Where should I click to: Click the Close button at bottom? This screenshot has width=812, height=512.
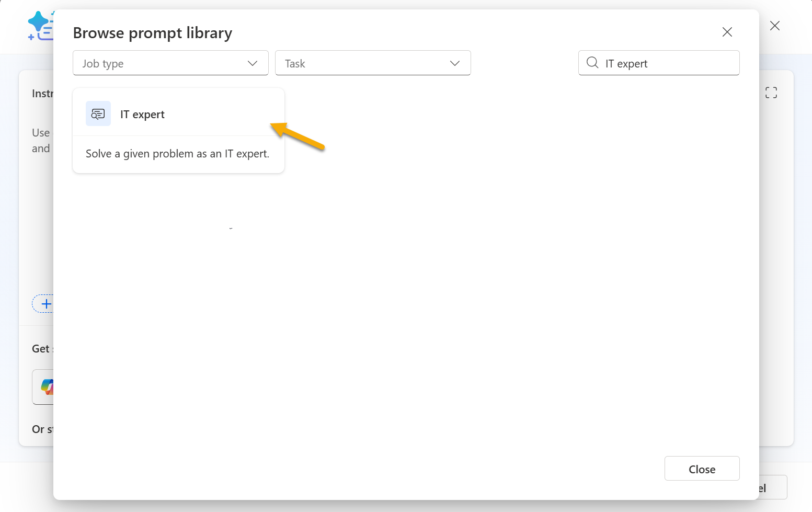(702, 469)
